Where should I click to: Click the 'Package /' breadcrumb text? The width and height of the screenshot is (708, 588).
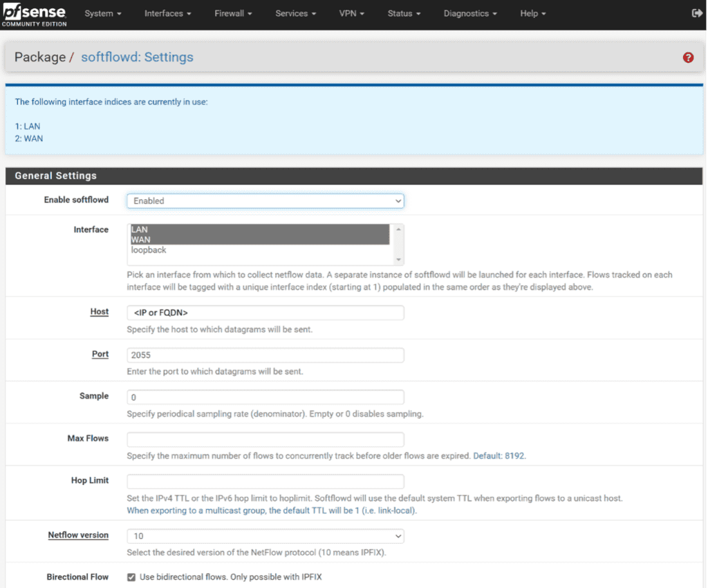click(44, 57)
